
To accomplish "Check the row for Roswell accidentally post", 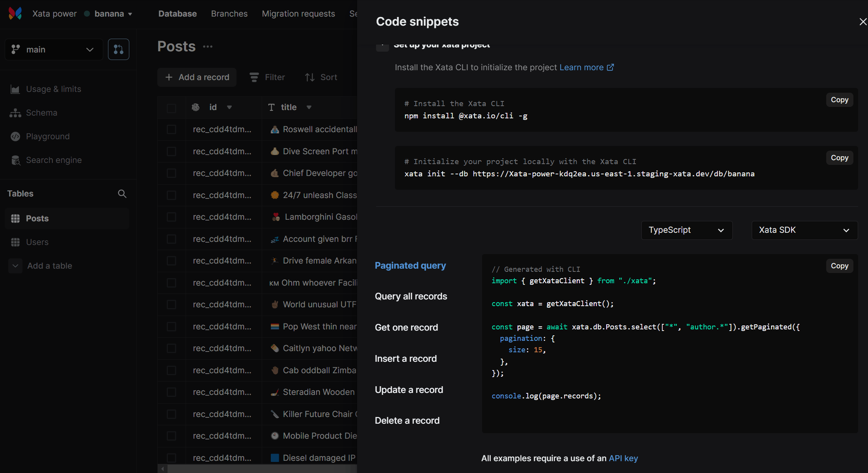I will click(171, 129).
